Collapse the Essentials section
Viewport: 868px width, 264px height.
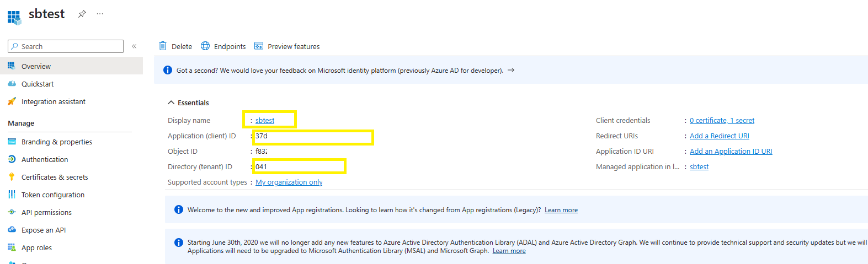(171, 103)
